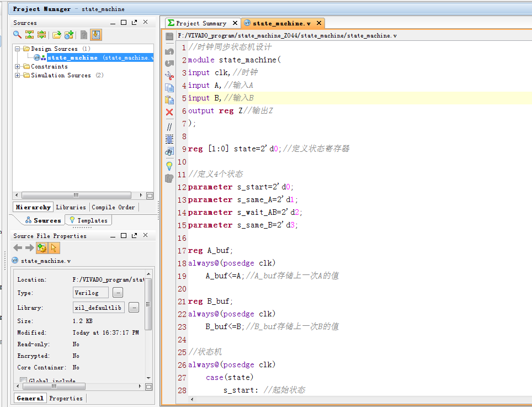The image size is (532, 407).
Task: Toggle the arrow-cursor select button in Properties toolbar
Action: pos(54,249)
